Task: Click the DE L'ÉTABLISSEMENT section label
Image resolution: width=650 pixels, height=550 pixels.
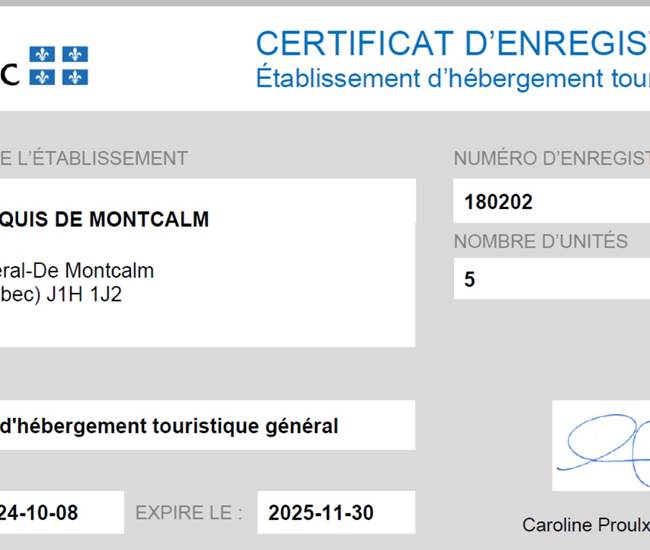Action: 94,158
